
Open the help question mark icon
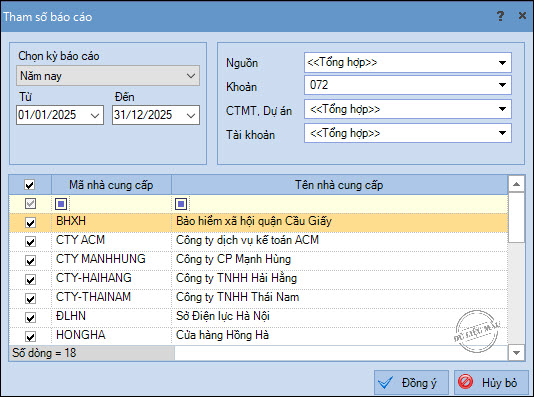[500, 16]
